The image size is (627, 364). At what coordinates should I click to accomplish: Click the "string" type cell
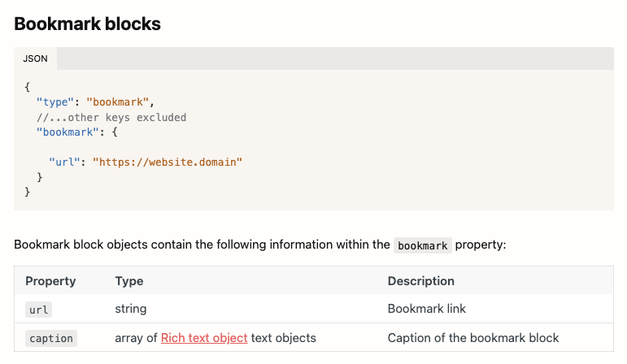click(131, 309)
